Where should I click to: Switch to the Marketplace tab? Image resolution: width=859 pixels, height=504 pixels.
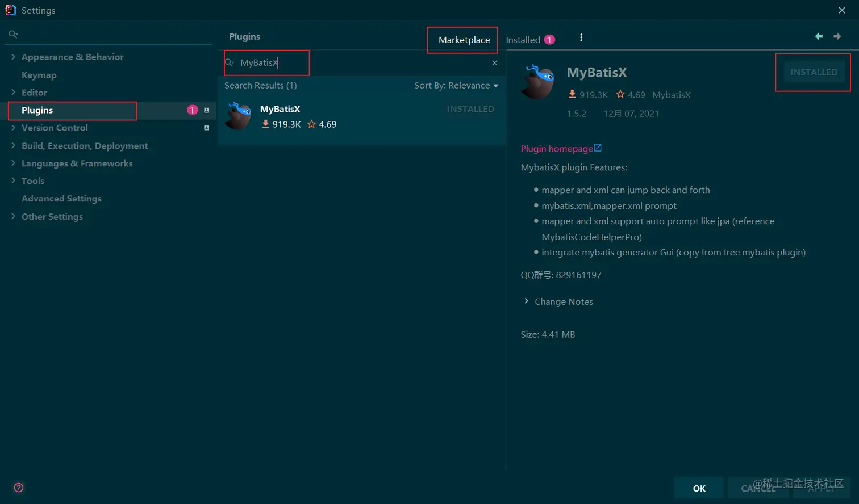(x=464, y=40)
